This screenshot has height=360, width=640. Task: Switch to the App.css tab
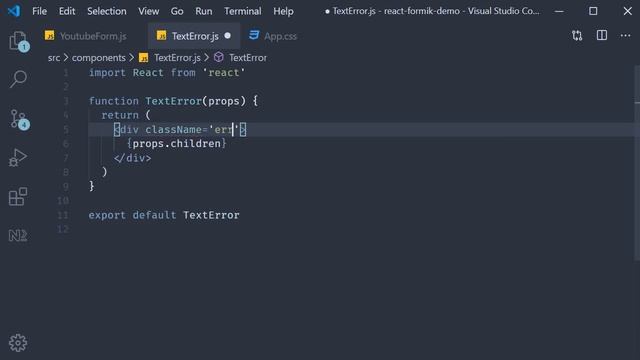[x=273, y=36]
